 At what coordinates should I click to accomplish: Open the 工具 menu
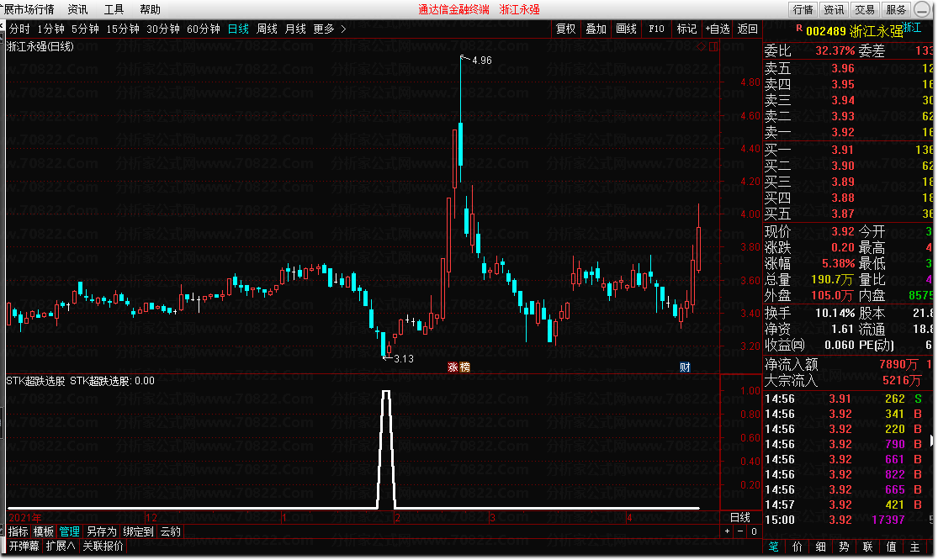click(x=114, y=9)
